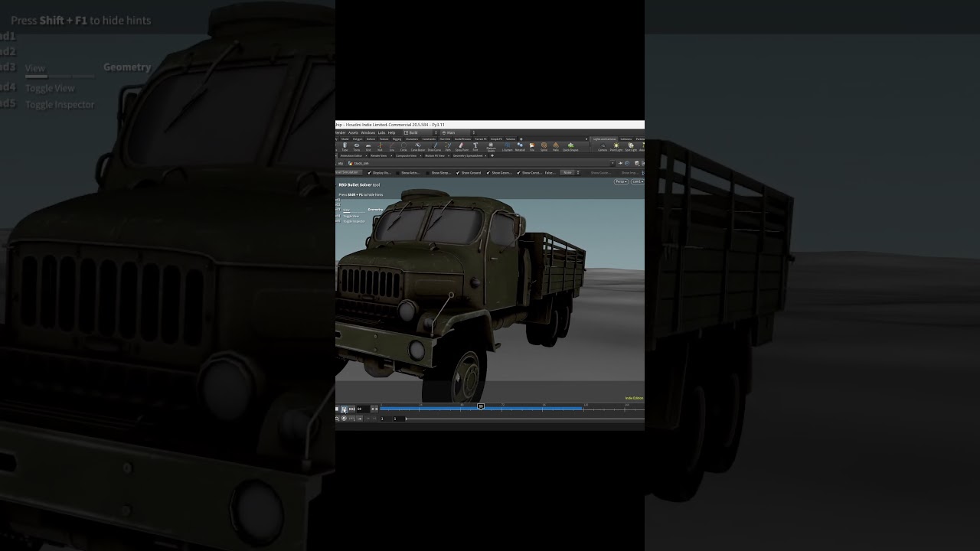Open the Geometry Spreadsheet pane tab
The height and width of the screenshot is (551, 980).
468,155
